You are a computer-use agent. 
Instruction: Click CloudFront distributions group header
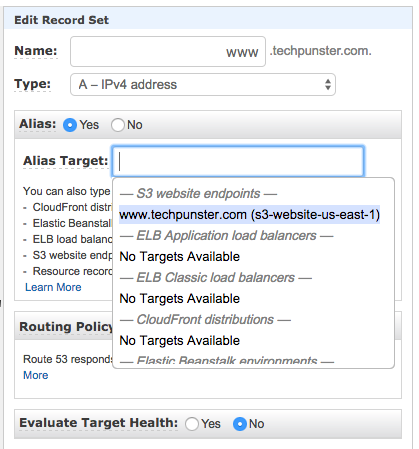(x=205, y=320)
